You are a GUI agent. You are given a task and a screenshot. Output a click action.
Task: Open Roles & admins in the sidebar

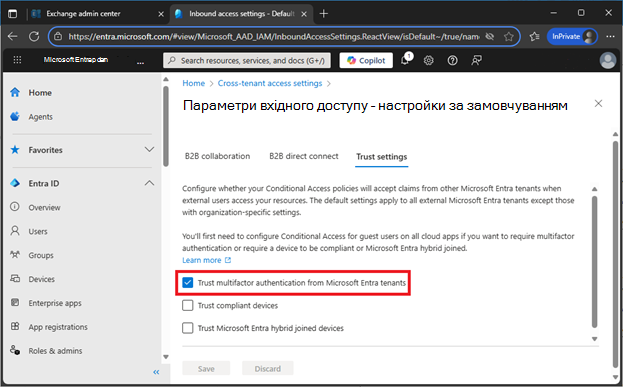coord(55,350)
